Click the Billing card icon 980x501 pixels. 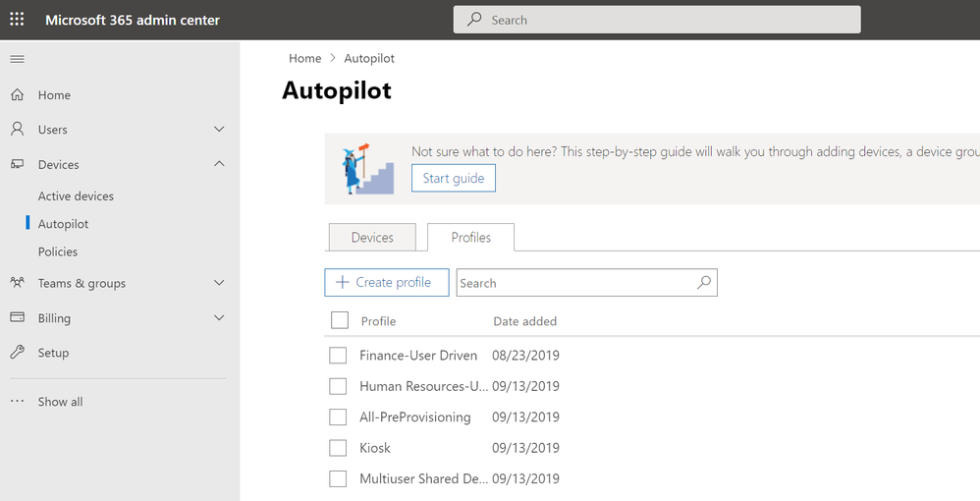(x=17, y=318)
